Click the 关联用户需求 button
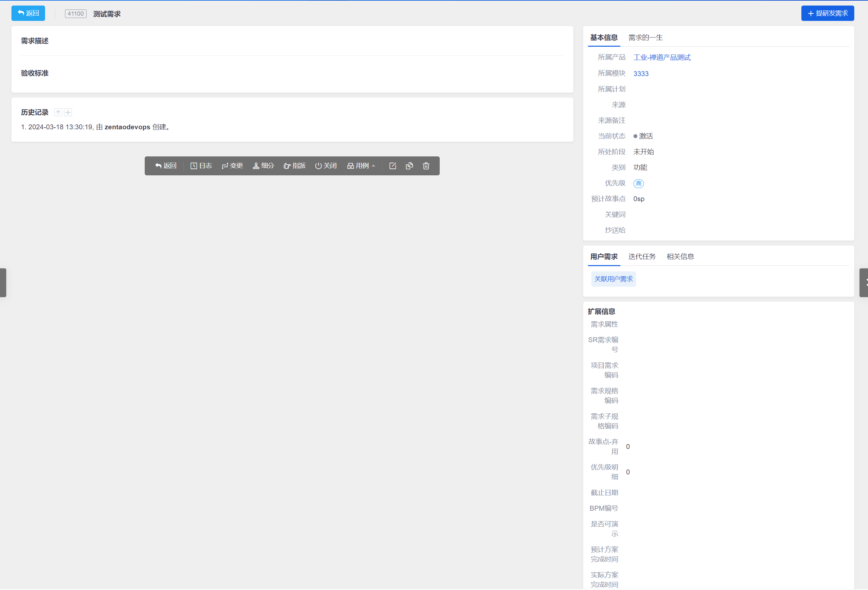Image resolution: width=868 pixels, height=590 pixels. [x=613, y=279]
